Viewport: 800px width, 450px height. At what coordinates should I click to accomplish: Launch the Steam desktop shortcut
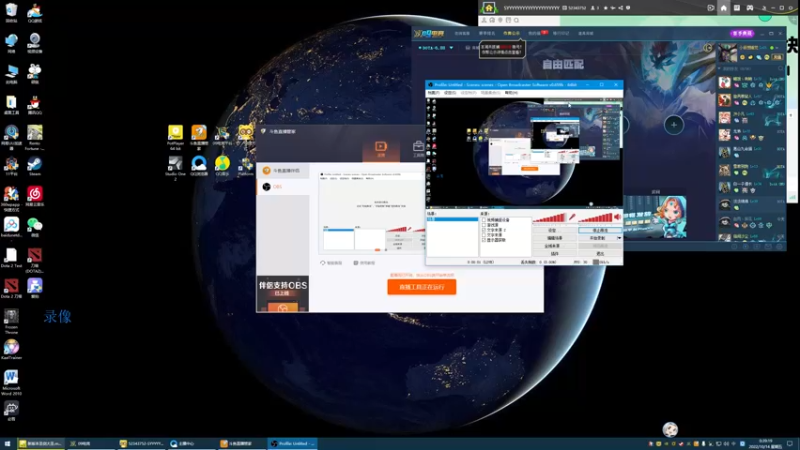click(35, 166)
